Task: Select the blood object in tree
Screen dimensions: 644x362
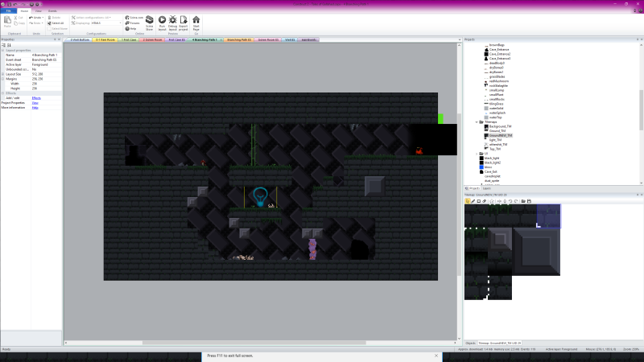Action: [x=488, y=167]
